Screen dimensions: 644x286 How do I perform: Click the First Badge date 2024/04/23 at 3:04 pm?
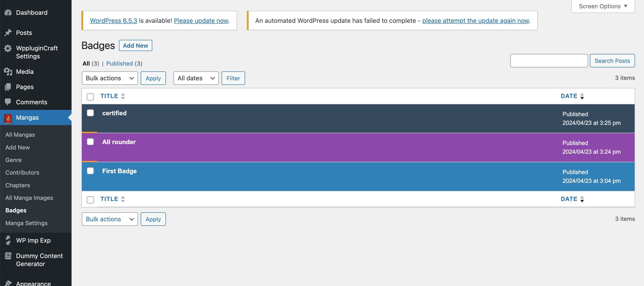[x=591, y=181]
